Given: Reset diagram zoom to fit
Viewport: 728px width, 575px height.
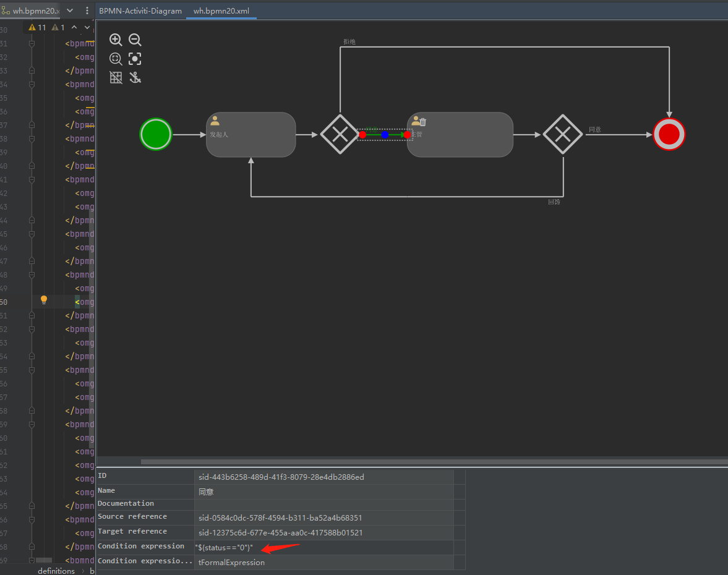Looking at the screenshot, I should coord(116,59).
